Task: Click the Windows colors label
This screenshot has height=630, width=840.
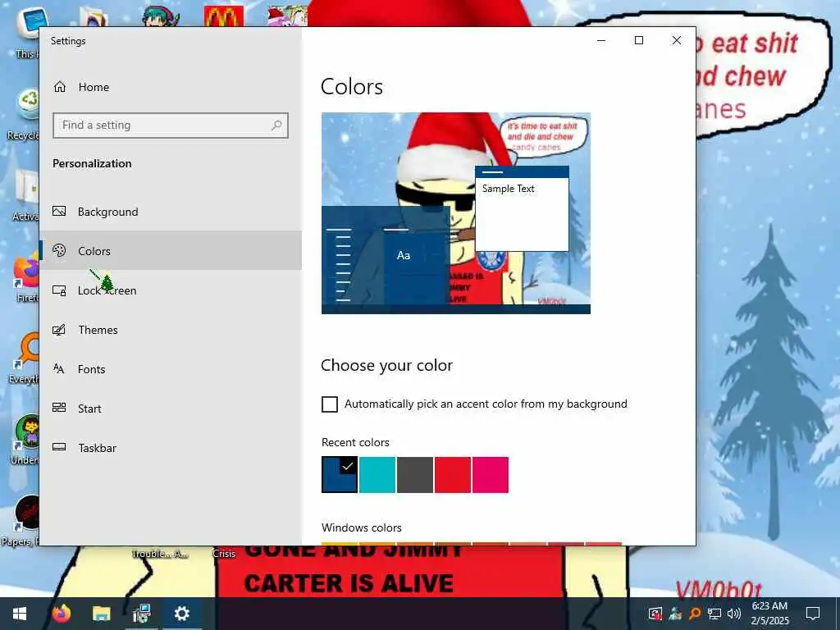Action: coord(362,527)
